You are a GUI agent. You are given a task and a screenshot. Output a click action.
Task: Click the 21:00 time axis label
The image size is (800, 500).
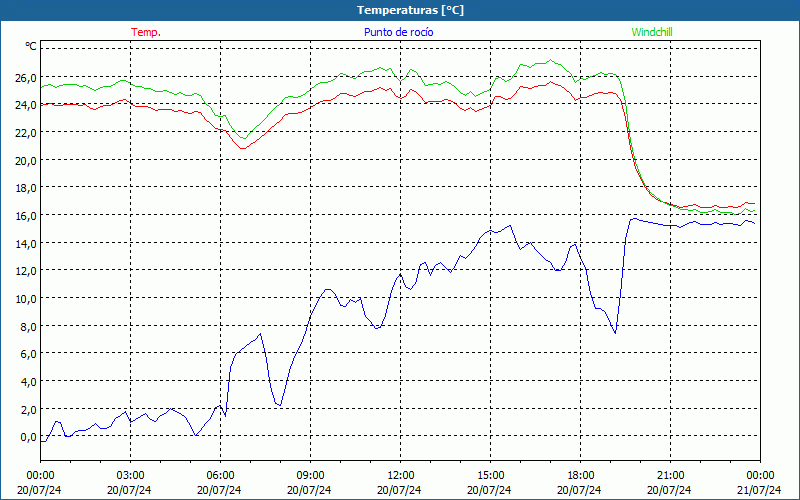670,476
